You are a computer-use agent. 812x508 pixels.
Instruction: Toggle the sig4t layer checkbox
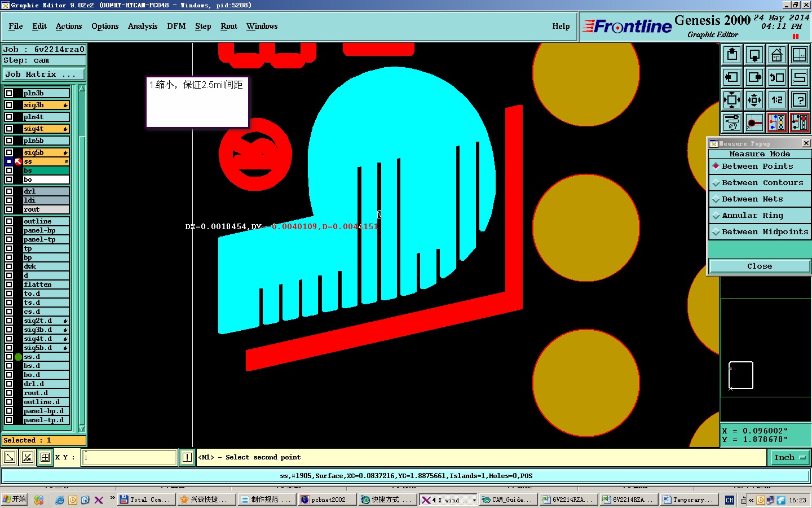9,129
